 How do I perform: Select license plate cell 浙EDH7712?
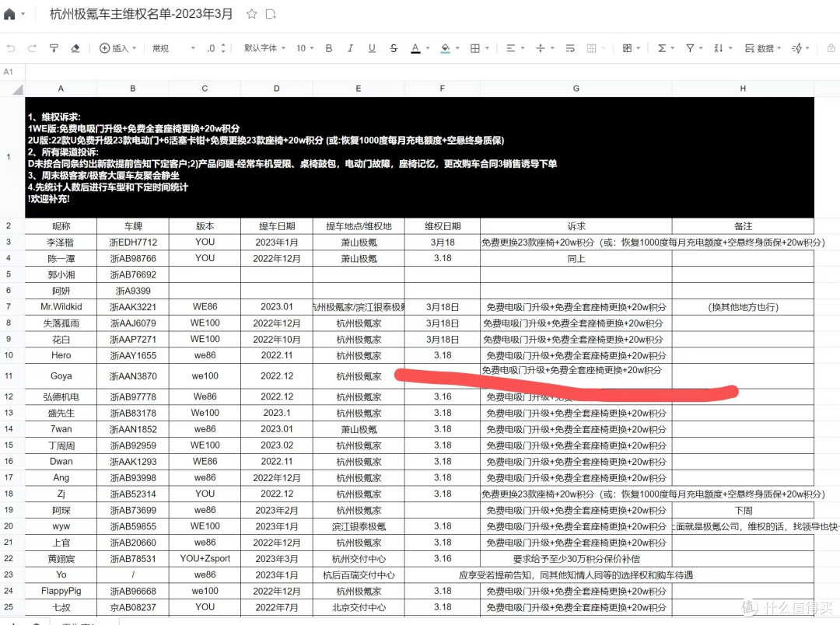[133, 243]
